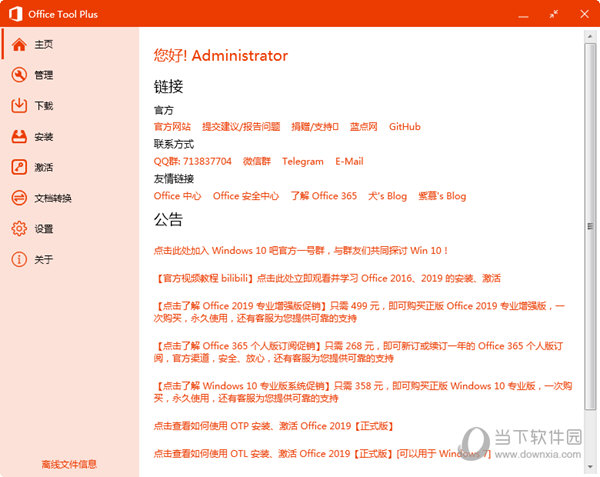Image resolution: width=600 pixels, height=477 pixels.
Task: Open the 官方网站 link
Action: 172,127
